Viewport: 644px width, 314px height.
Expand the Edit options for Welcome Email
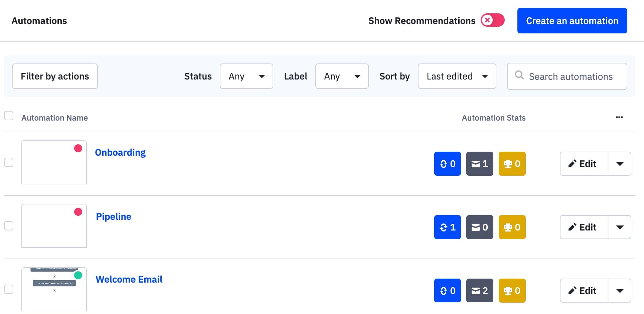click(620, 291)
